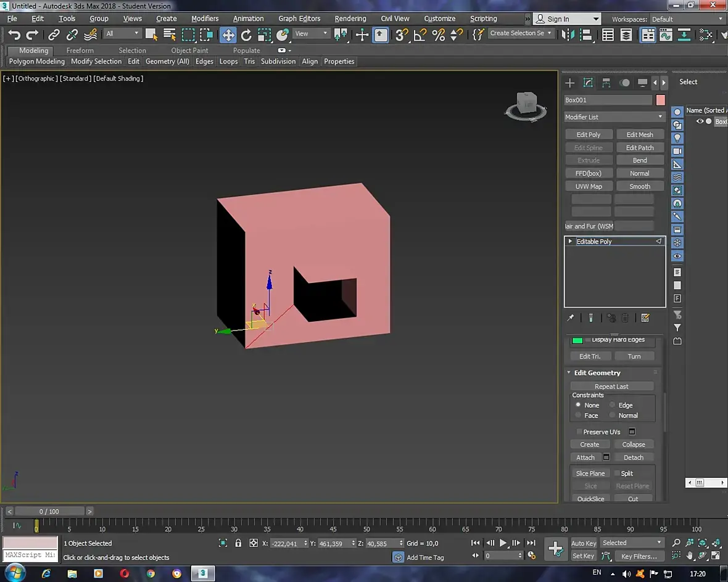Click the Box001 object color swatch
Viewport: 728px width, 582px height.
tap(661, 100)
